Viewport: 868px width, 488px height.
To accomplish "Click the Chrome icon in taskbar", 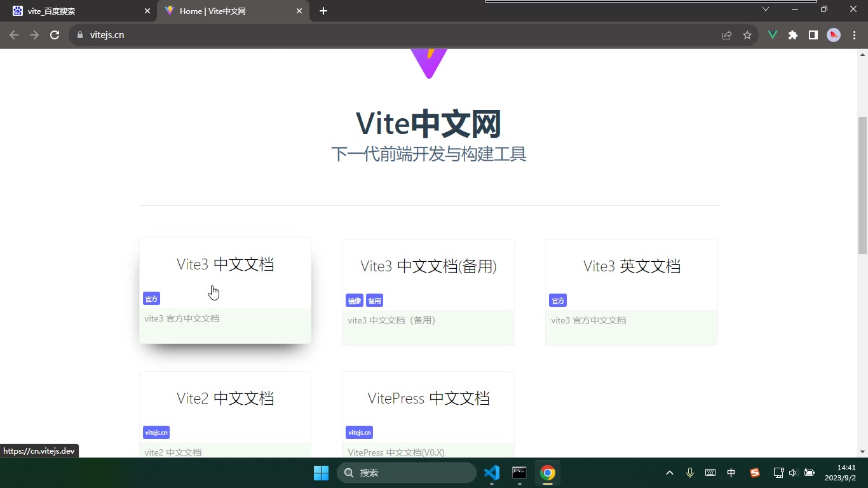I will (x=548, y=473).
